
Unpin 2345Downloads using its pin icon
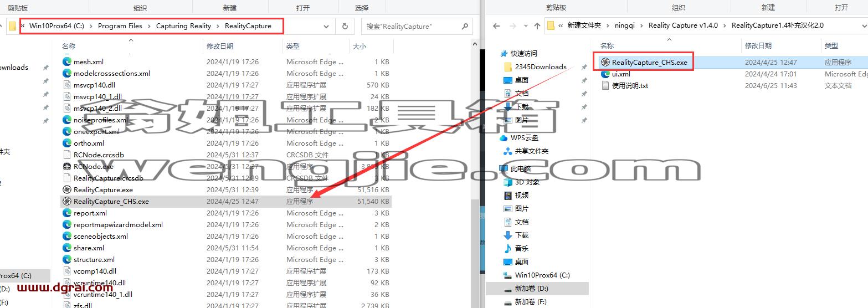pos(584,66)
